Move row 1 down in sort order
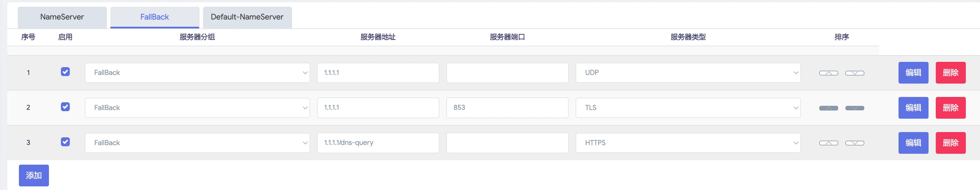Screen dimensions: 980x190 click(855, 73)
